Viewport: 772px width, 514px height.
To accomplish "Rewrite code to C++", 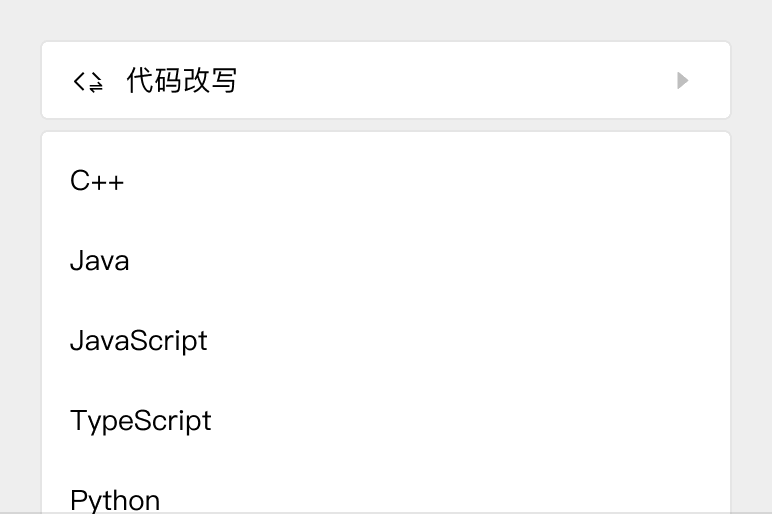I will click(97, 181).
